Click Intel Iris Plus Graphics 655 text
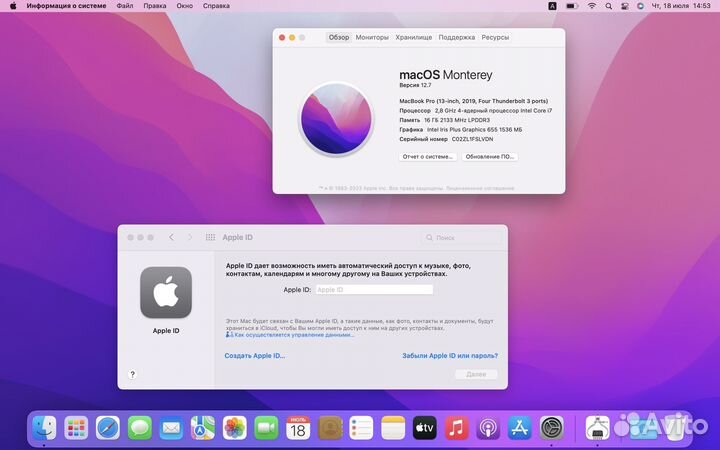720x450 pixels. coord(474,129)
